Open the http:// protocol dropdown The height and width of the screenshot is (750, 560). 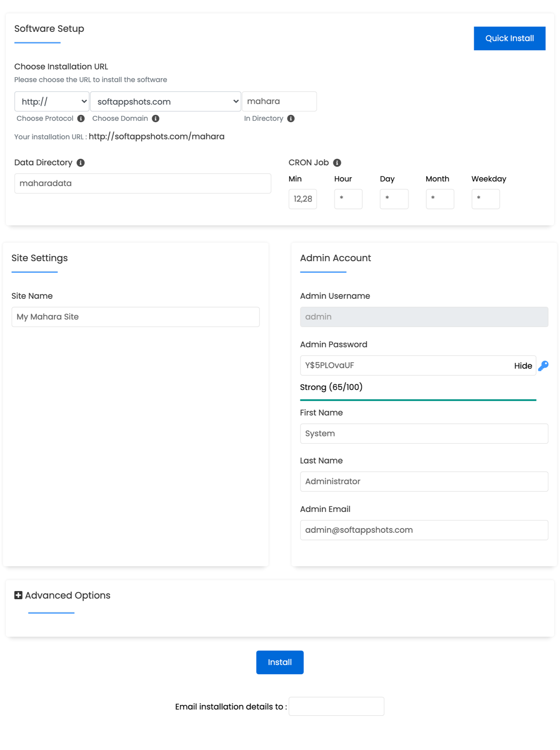coord(52,102)
